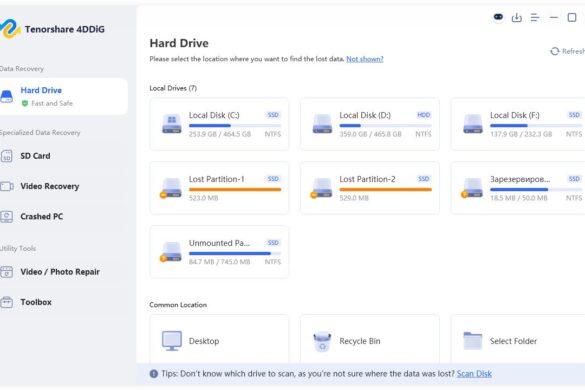585x390 pixels.
Task: Click the Recycle Bin icon
Action: [322, 341]
